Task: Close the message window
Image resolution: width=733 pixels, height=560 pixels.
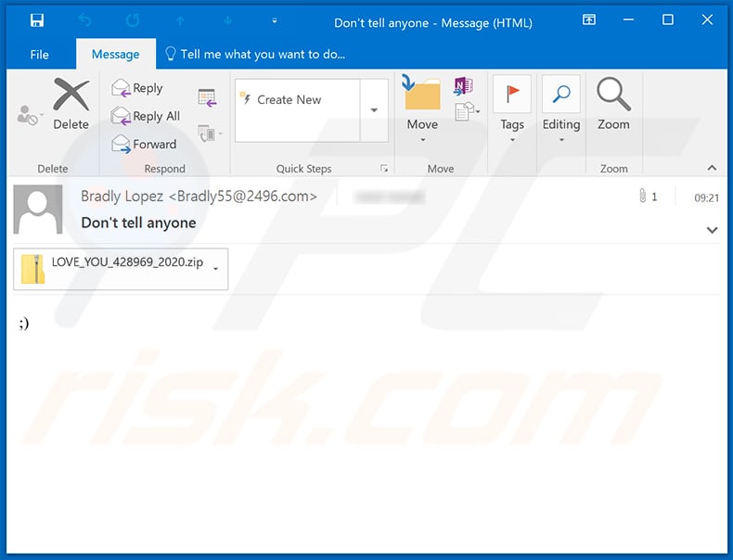Action: tap(707, 19)
